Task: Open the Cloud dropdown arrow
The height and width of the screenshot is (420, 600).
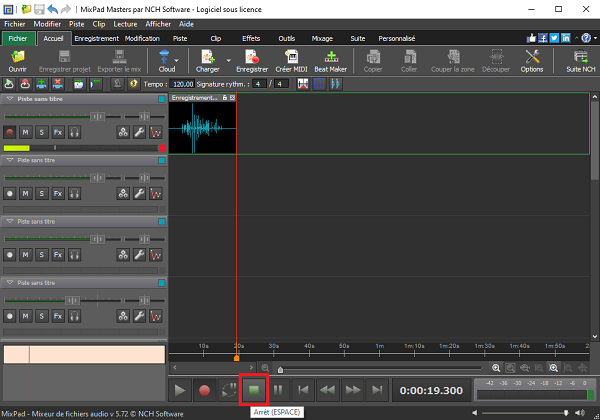Action: click(x=176, y=60)
